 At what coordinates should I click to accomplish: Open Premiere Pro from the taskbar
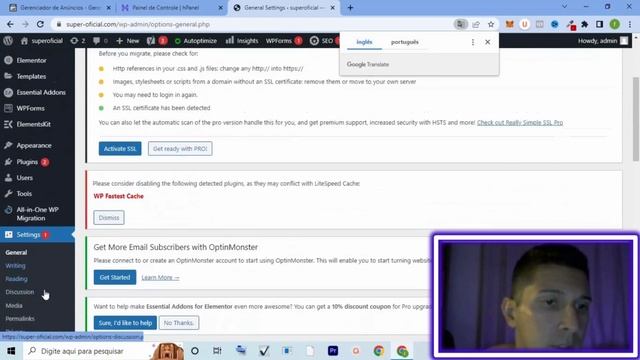(333, 351)
